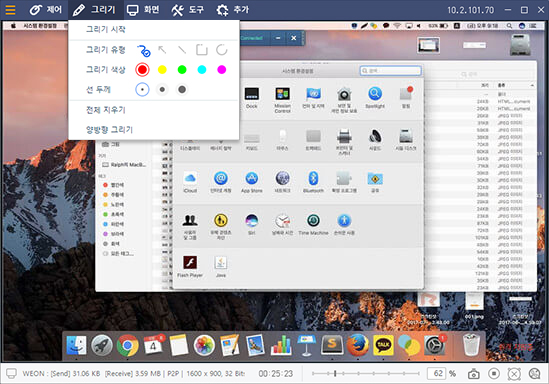Click the monitor icon in the status bar
The image size is (549, 384).
coord(11,373)
